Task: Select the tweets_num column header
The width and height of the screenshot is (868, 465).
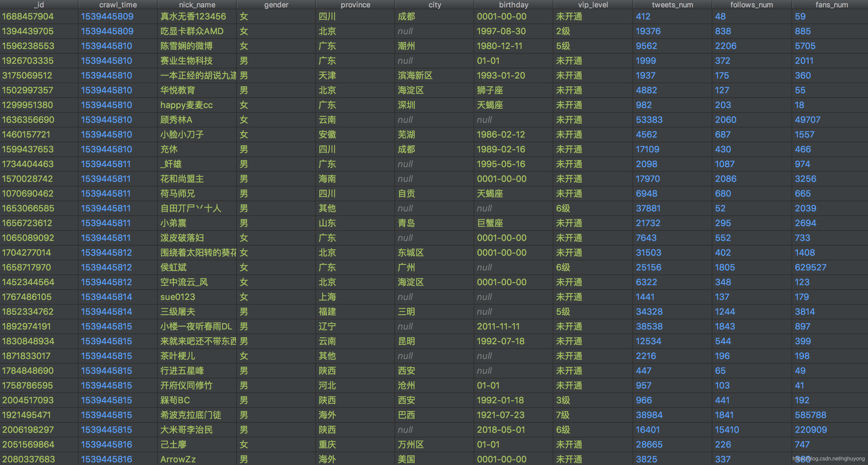Action: (672, 4)
